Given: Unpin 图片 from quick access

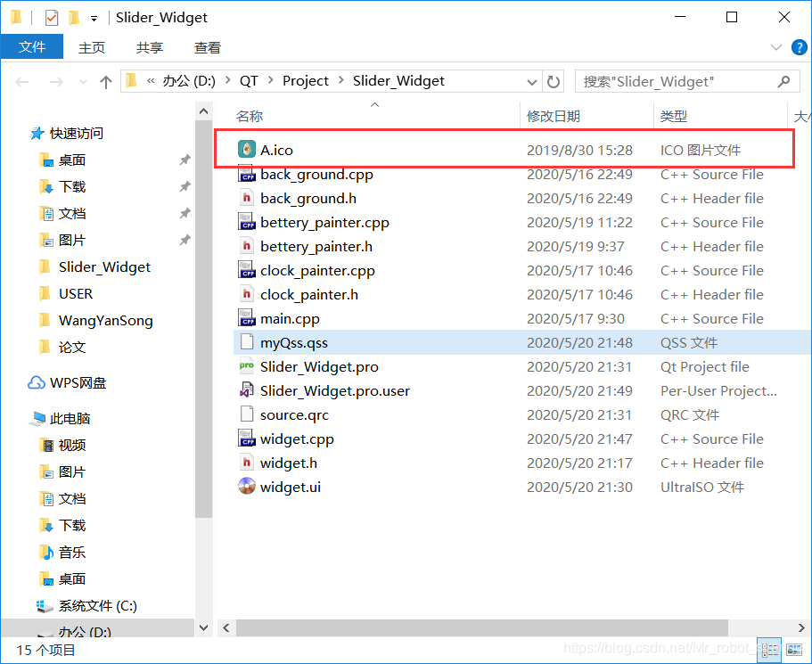Looking at the screenshot, I should [185, 240].
